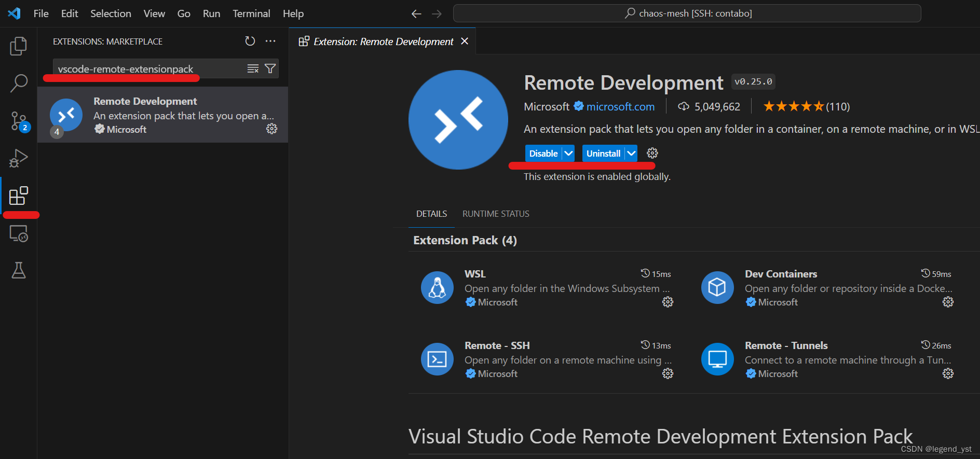Clear extensions search results
980x459 pixels.
(x=253, y=68)
